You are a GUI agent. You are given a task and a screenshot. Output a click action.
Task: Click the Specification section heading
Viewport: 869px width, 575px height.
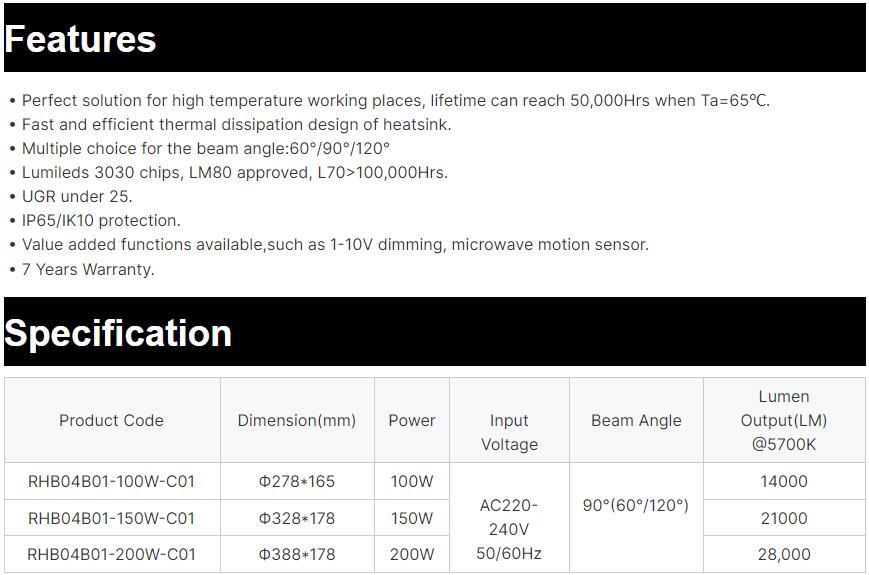pos(118,333)
